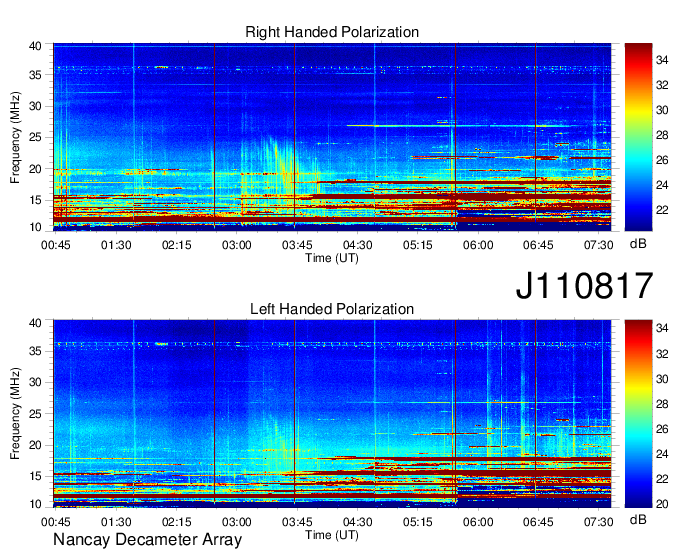Click the "Left Handed Polarization" plot title
Screen dimensions: 680x552
[x=332, y=309]
